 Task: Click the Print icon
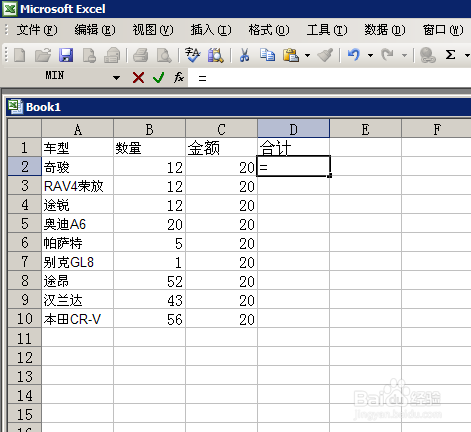(x=140, y=55)
